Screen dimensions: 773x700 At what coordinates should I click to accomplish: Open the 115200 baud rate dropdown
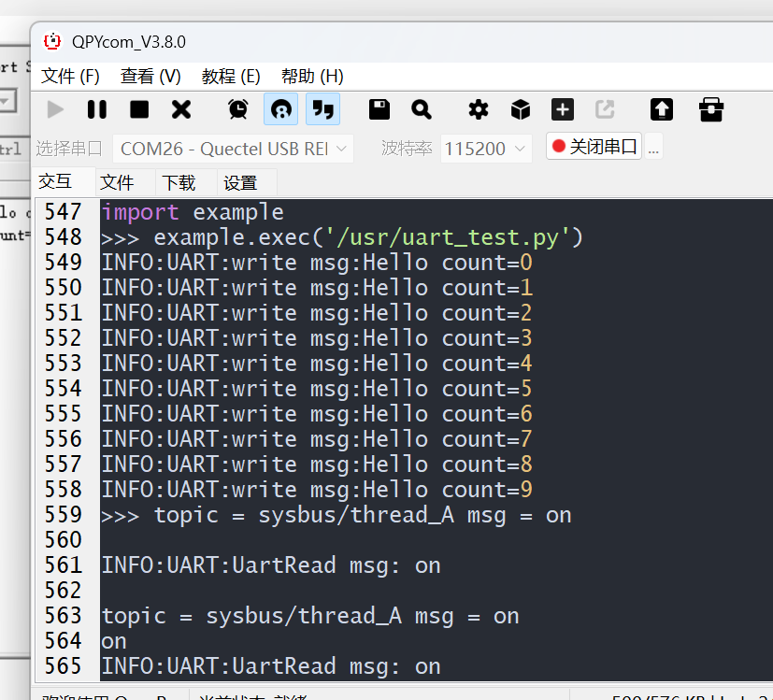486,148
